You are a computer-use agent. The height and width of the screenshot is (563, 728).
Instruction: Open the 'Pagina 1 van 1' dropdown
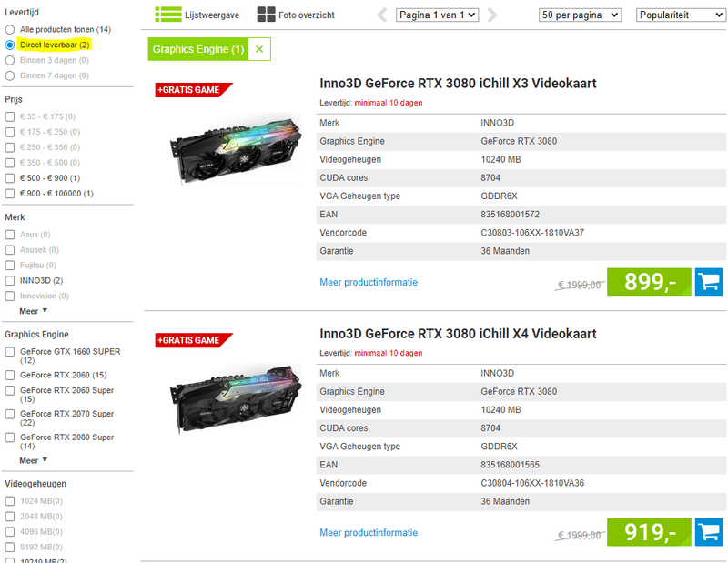tap(438, 15)
